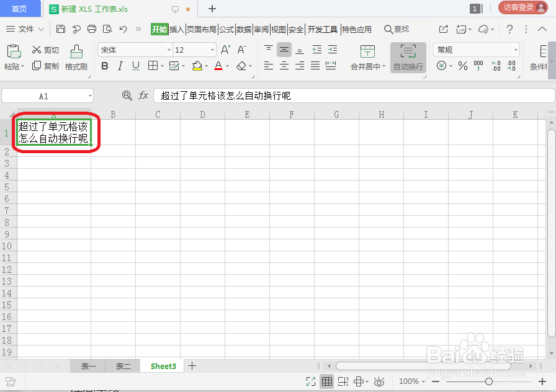This screenshot has width=556, height=392.
Task: Switch to sheet tab 表一
Action: (88, 366)
